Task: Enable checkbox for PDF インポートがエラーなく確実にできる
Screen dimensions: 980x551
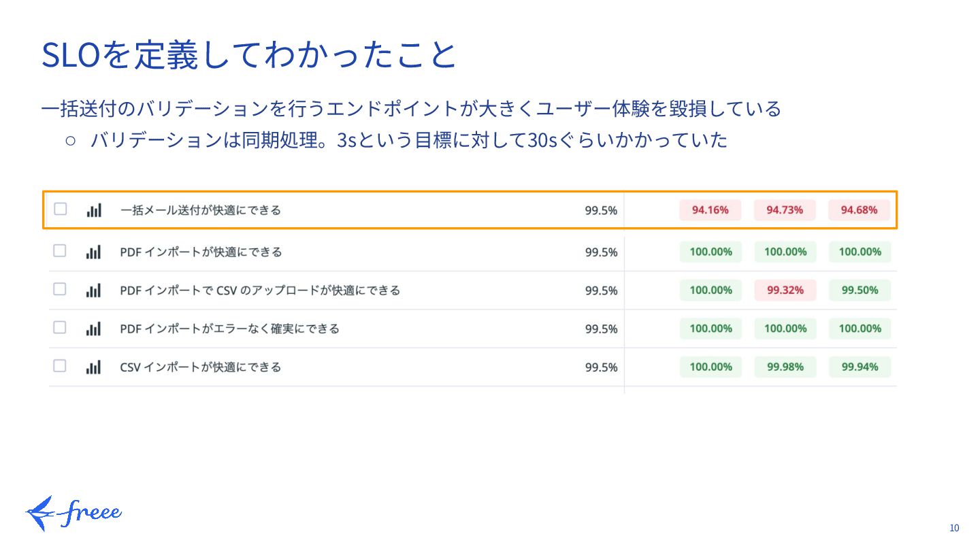Action: pyautogui.click(x=60, y=327)
